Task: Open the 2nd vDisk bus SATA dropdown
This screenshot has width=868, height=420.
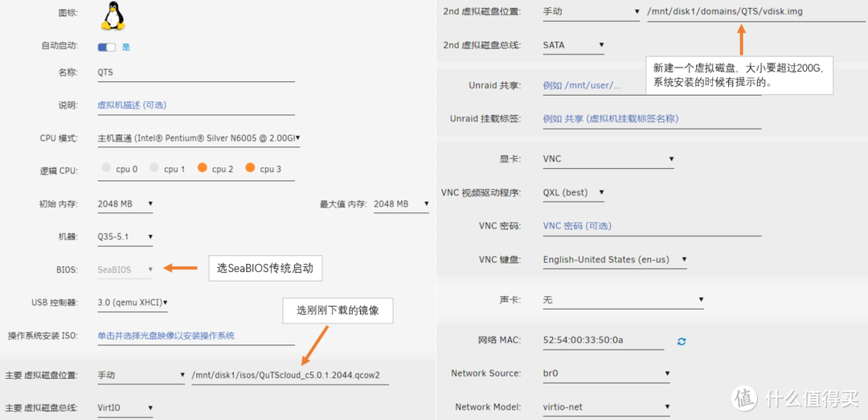Action: click(x=574, y=45)
